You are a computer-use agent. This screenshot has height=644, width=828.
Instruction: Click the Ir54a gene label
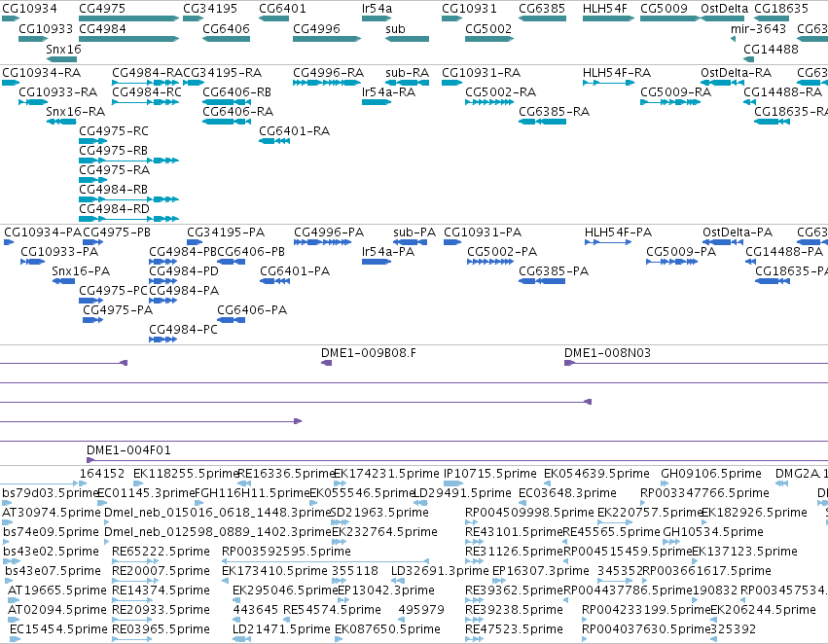point(378,9)
